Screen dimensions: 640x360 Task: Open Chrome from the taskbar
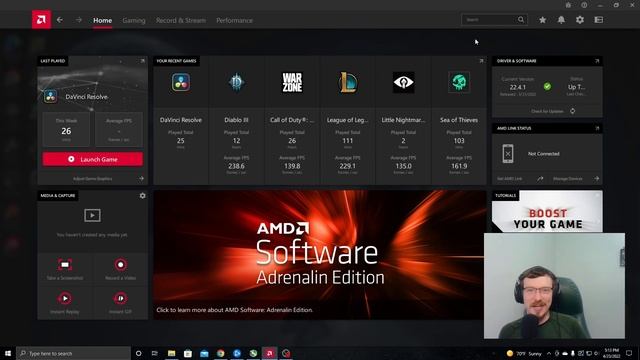(220, 353)
